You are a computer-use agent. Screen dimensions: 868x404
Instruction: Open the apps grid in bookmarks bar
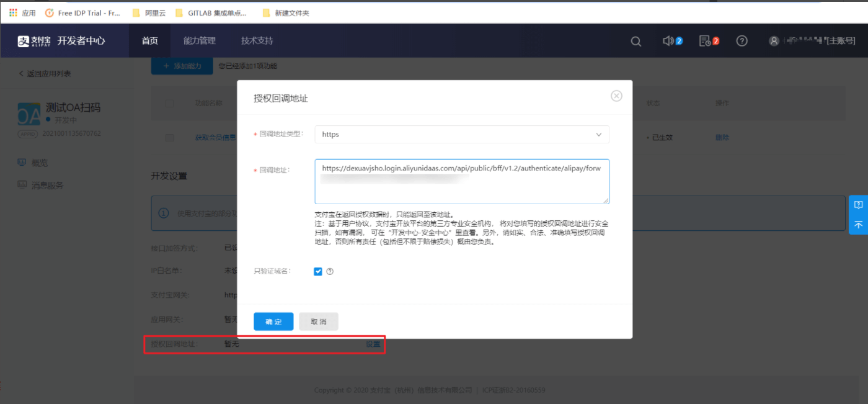[13, 12]
